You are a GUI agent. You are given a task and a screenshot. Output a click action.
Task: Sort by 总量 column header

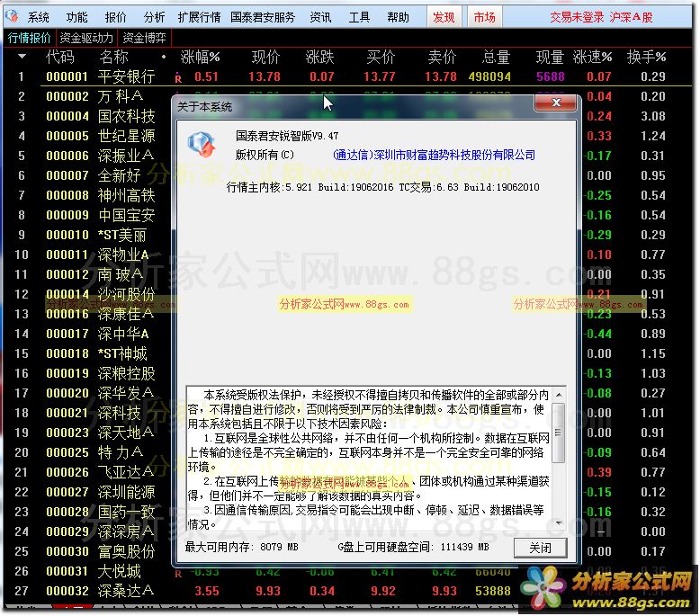496,57
